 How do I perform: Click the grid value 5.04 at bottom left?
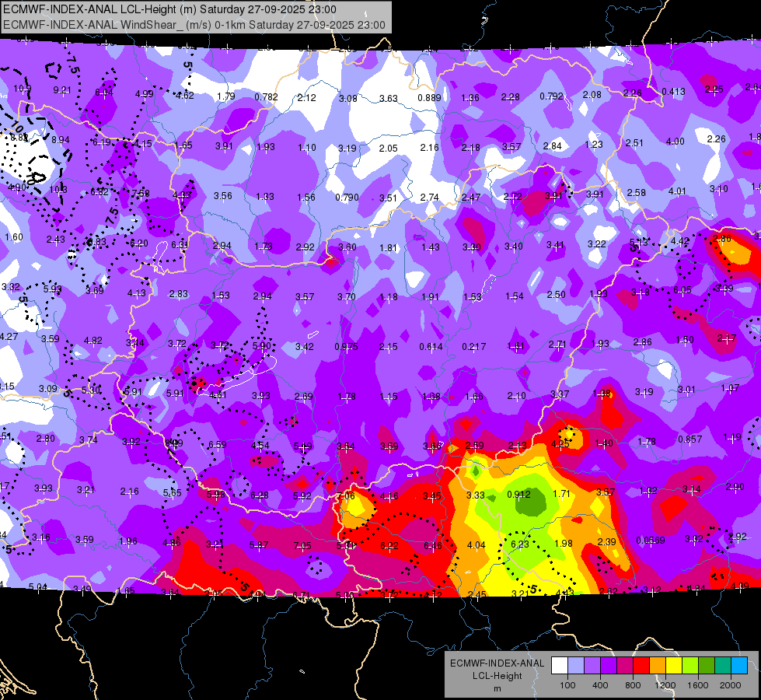click(38, 586)
